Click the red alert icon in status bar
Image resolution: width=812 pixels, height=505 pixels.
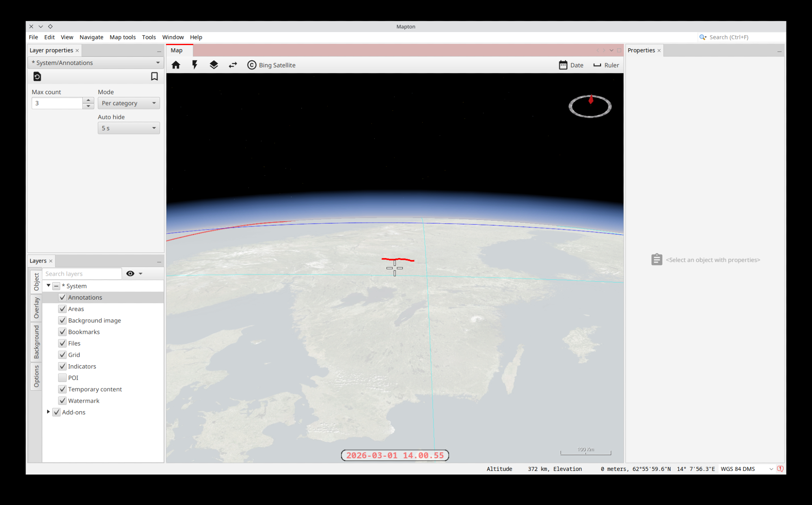(780, 469)
